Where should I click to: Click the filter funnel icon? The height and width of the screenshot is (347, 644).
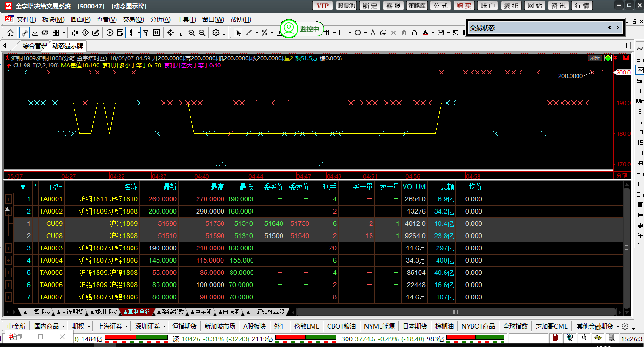pos(146,33)
